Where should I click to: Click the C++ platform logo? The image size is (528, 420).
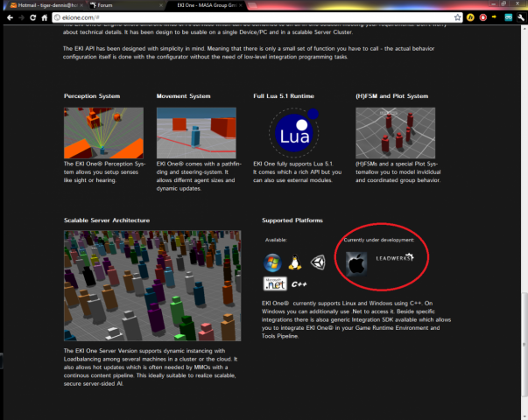pos(299,284)
